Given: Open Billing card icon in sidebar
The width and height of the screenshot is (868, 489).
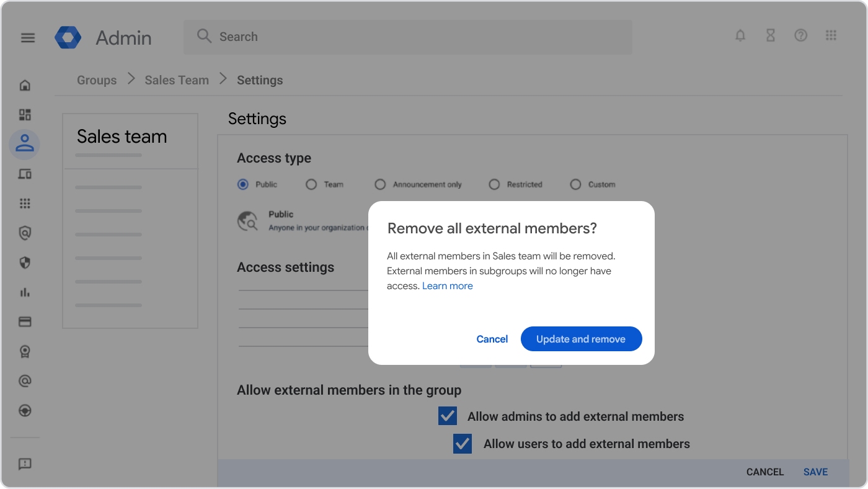Looking at the screenshot, I should (x=25, y=322).
